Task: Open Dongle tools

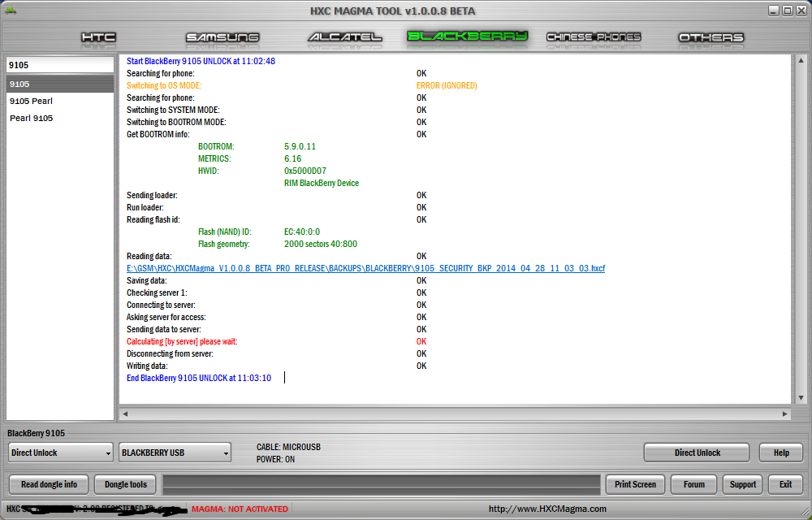Action: [x=125, y=485]
